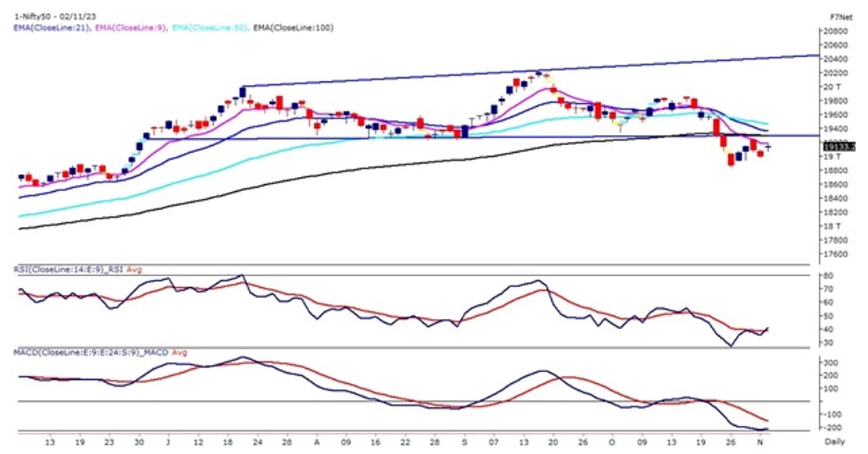Image resolution: width=868 pixels, height=454 pixels.
Task: Click the highlighted current price label 19133
Action: [x=840, y=147]
